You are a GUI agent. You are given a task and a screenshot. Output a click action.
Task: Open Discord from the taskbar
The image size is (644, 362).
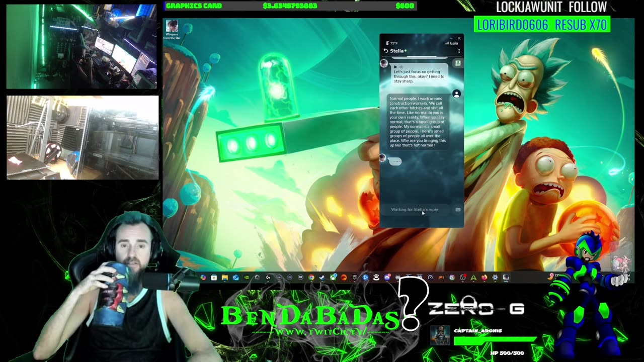tap(387, 277)
